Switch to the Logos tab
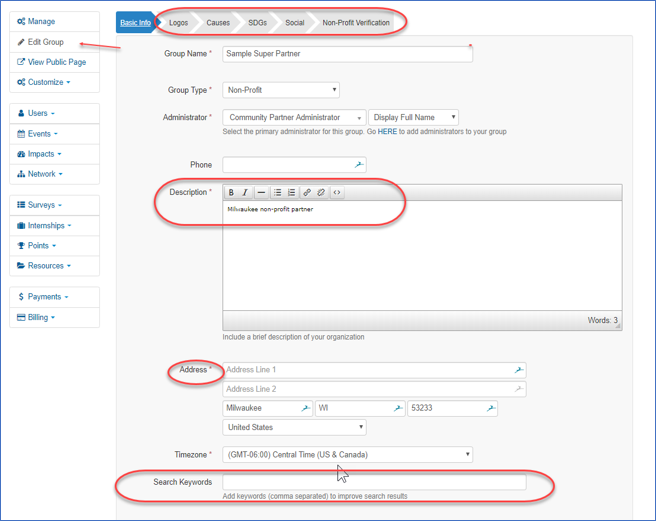The image size is (656, 521). tap(178, 22)
